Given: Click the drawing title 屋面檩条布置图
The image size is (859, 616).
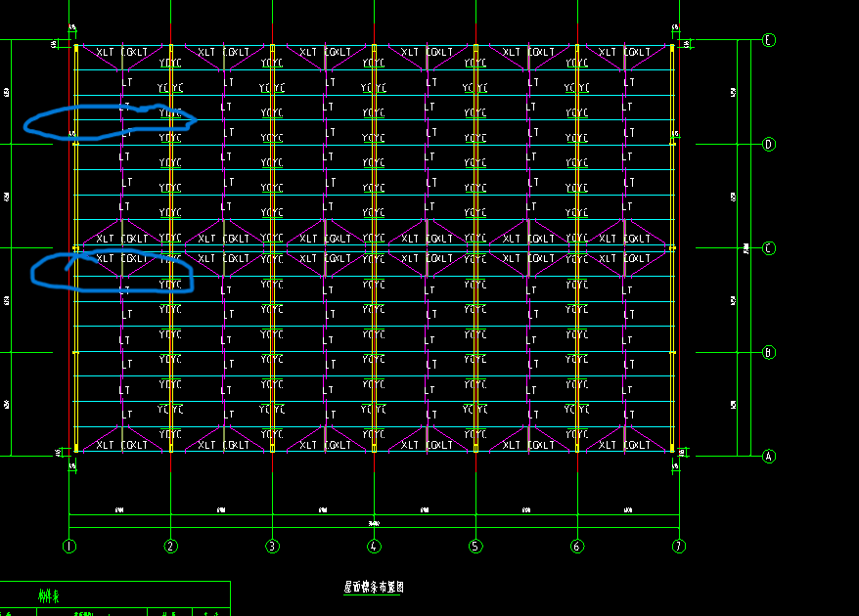Looking at the screenshot, I should click(374, 587).
